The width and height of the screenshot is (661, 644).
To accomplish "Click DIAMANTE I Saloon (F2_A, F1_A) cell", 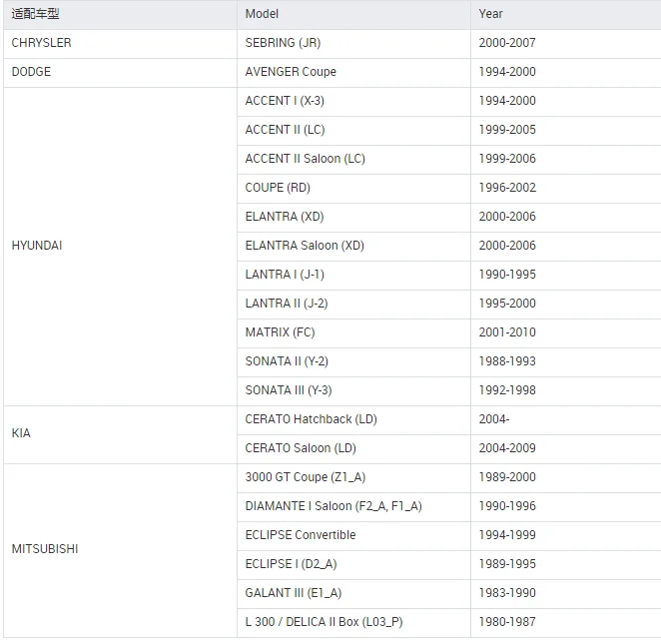I will pyautogui.click(x=353, y=507).
